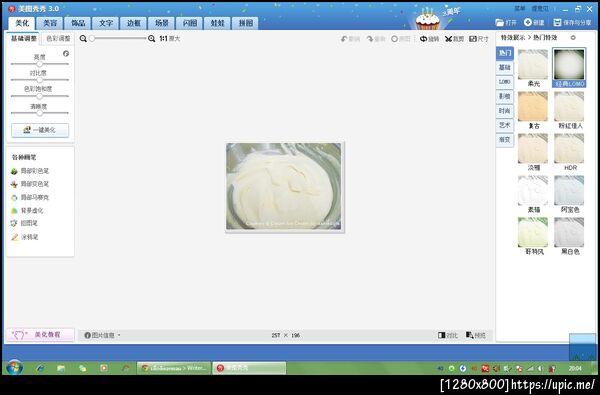Select the 局部变色笔 color-change brush
This screenshot has width=600, height=395.
(x=30, y=184)
